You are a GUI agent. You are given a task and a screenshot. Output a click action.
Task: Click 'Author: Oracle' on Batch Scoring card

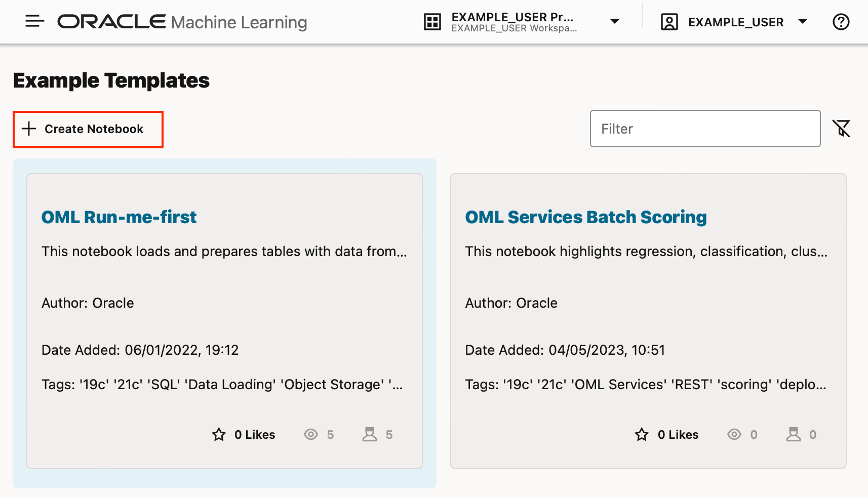(511, 303)
